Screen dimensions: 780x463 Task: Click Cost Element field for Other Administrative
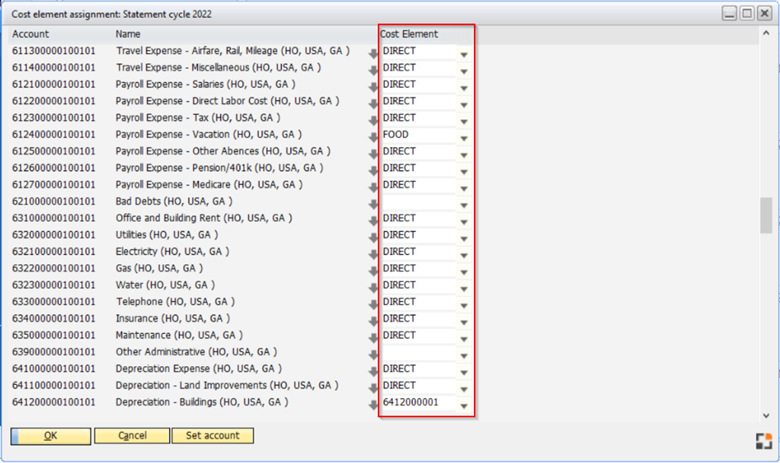(x=418, y=352)
